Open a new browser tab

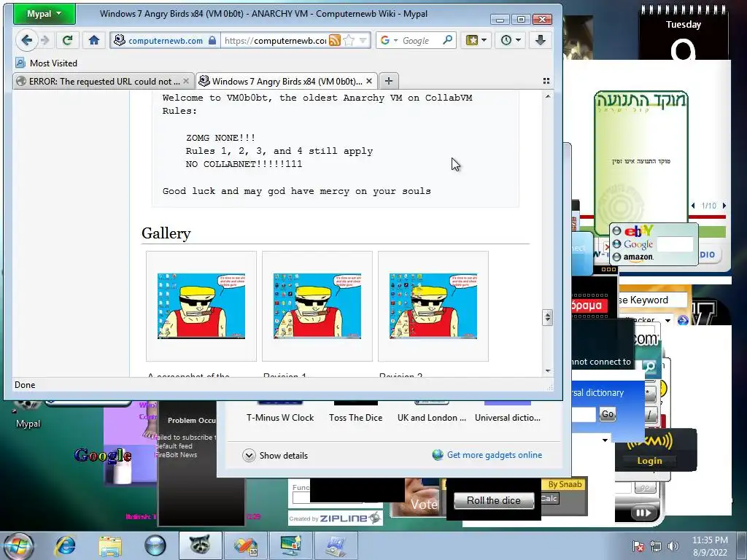[389, 81]
